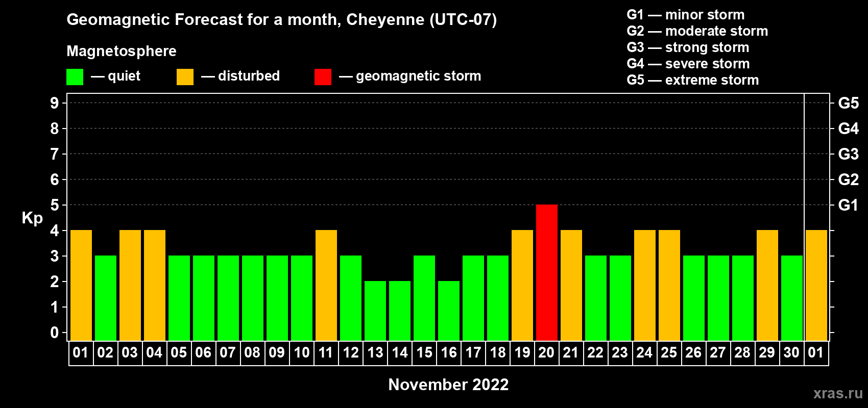Click the green bar for day 27

pyautogui.click(x=718, y=298)
